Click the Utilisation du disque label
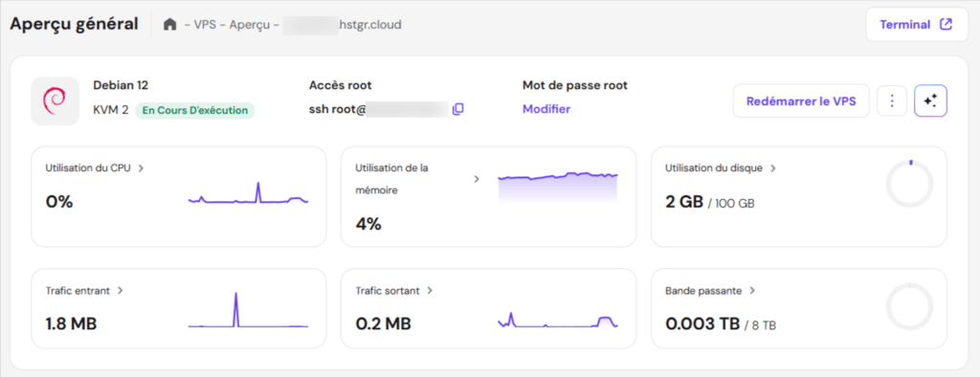The width and height of the screenshot is (980, 377). 714,168
